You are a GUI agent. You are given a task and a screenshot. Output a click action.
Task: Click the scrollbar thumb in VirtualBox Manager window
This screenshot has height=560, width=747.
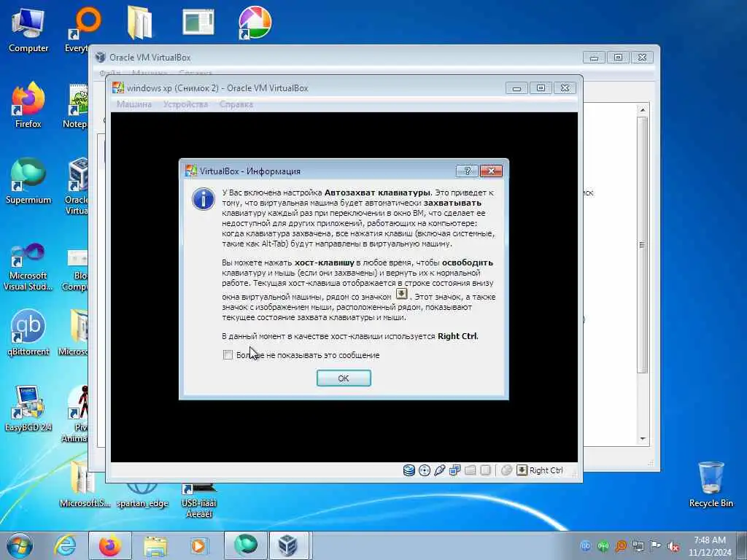coord(643,245)
